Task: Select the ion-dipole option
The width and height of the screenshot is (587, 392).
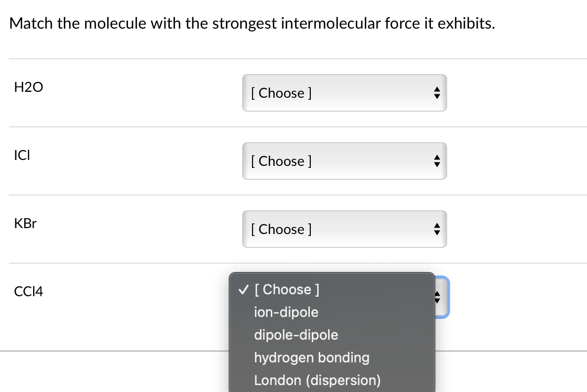Action: pos(286,312)
